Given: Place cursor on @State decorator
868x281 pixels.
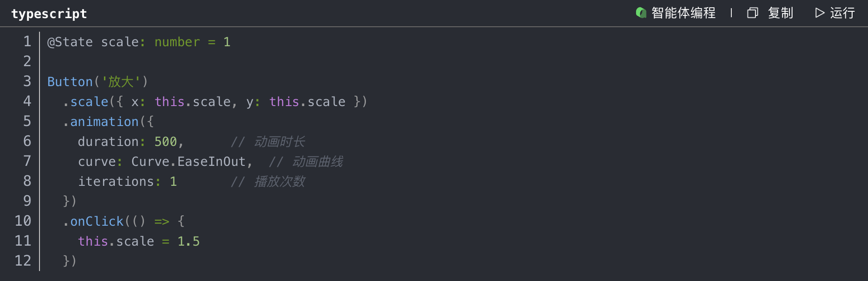Looking at the screenshot, I should pyautogui.click(x=70, y=42).
